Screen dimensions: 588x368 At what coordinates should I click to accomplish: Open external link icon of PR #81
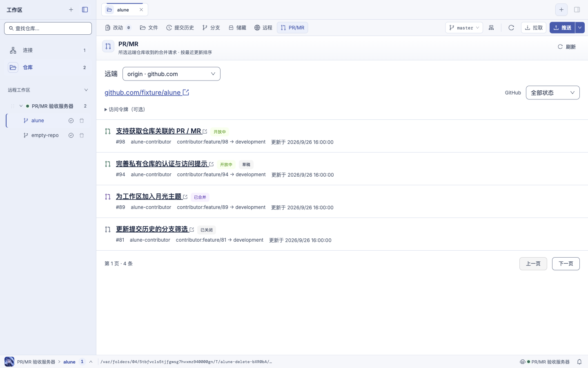tap(192, 230)
